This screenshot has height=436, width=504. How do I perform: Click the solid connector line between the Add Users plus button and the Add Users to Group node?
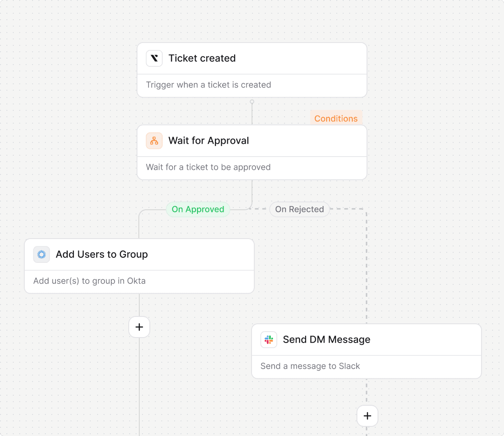coord(139,305)
